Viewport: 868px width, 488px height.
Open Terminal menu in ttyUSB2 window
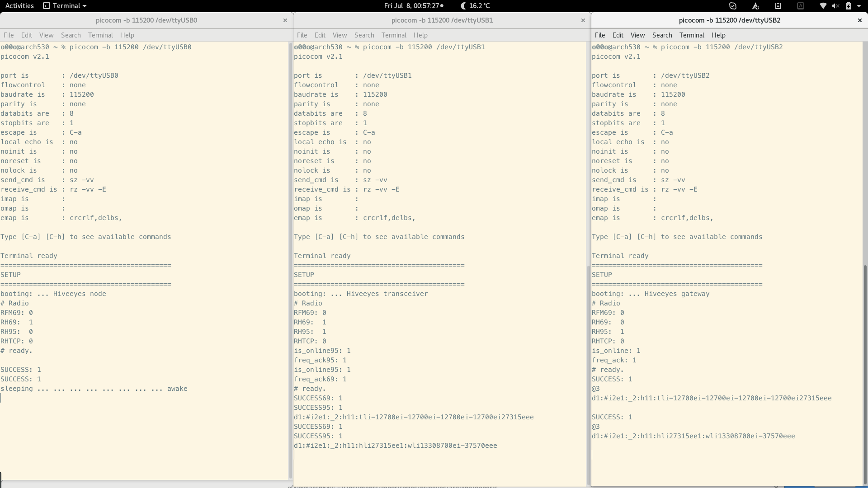point(692,35)
